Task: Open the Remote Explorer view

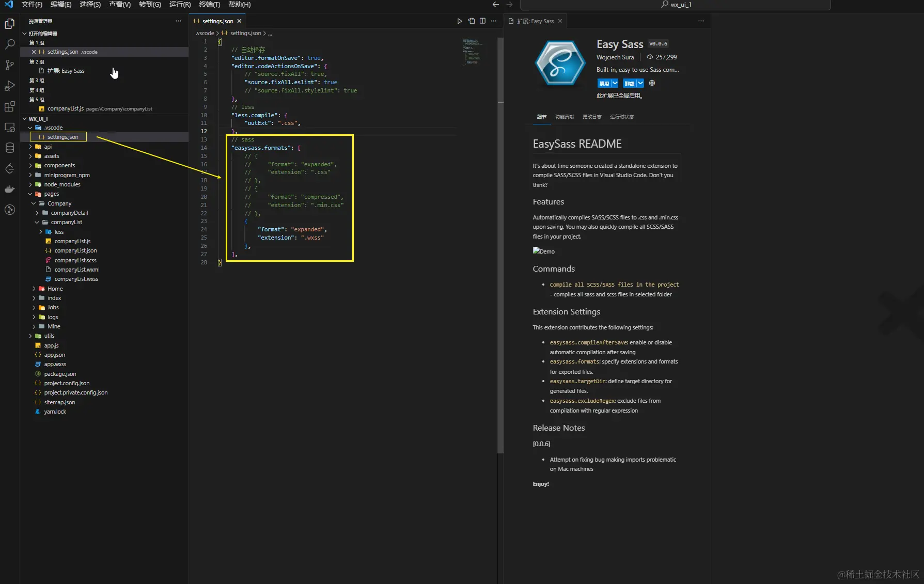Action: pyautogui.click(x=10, y=127)
